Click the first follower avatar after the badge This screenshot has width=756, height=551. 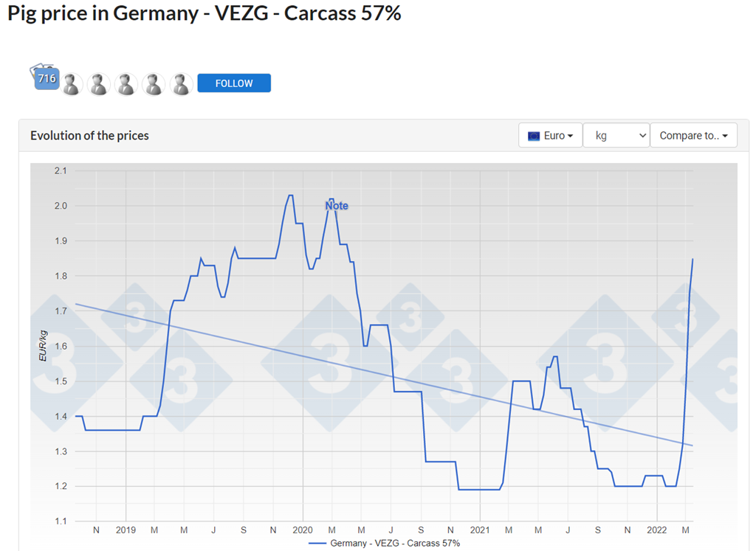click(72, 84)
